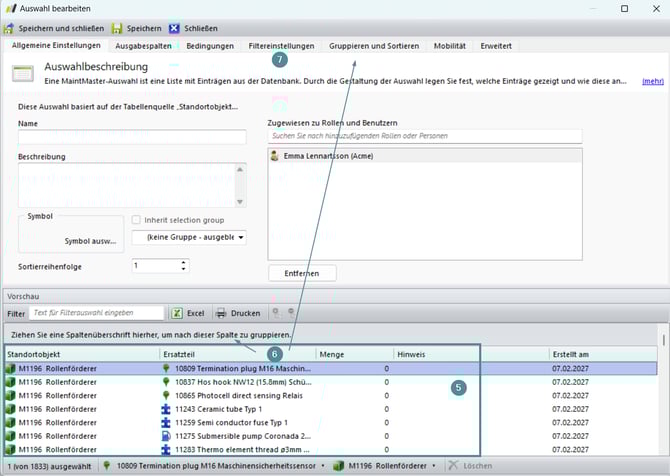Click the Schließen X icon in toolbar
670x476 pixels.
(x=174, y=29)
